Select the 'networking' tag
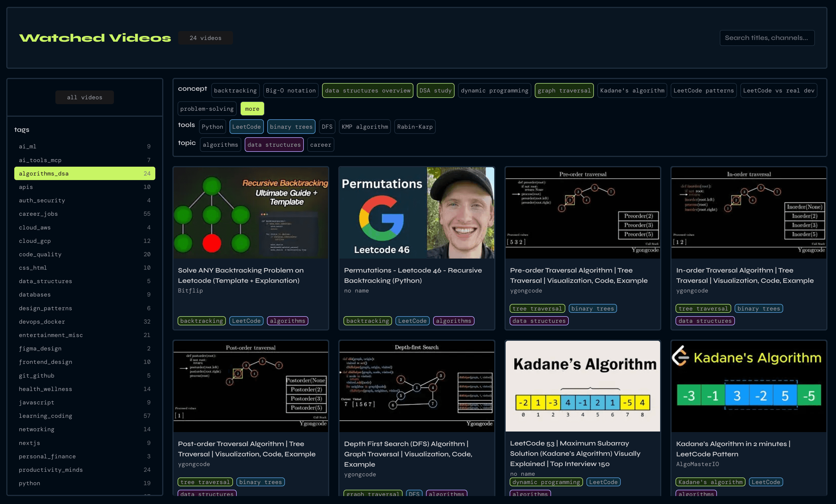 (x=85, y=429)
